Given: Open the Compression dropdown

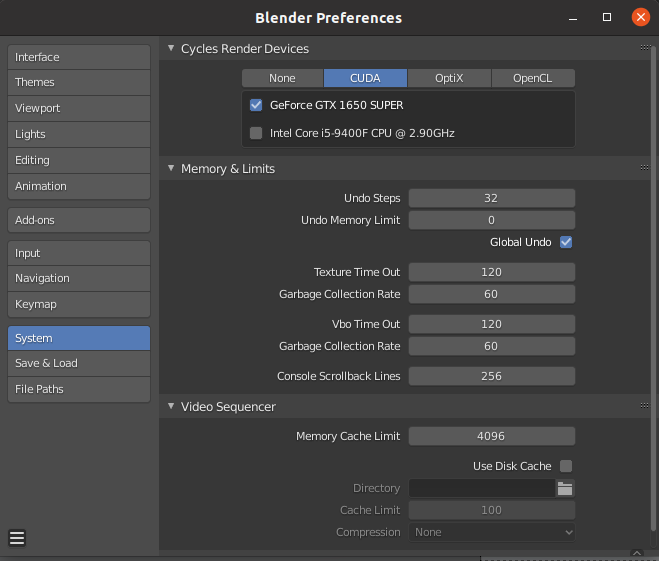Looking at the screenshot, I should (x=492, y=532).
